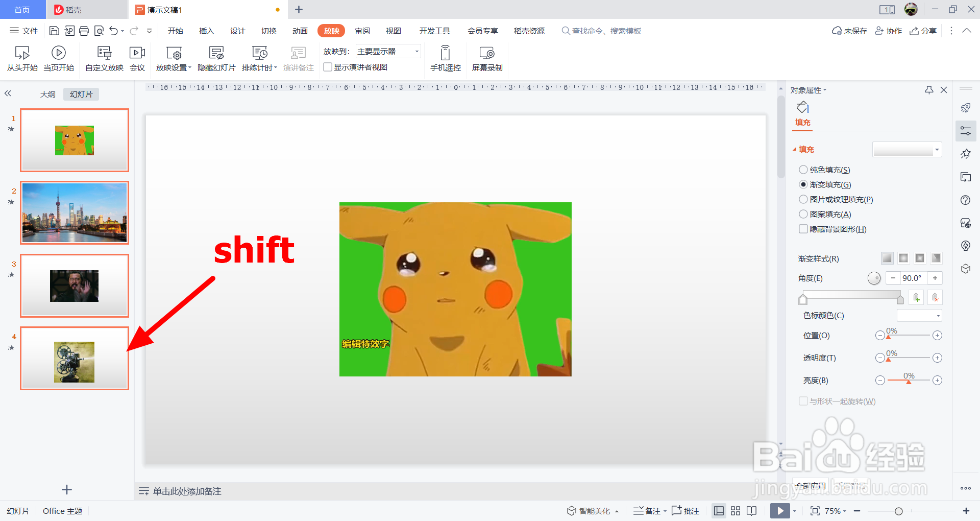Click 分享 share button
The height and width of the screenshot is (521, 980).
point(923,31)
